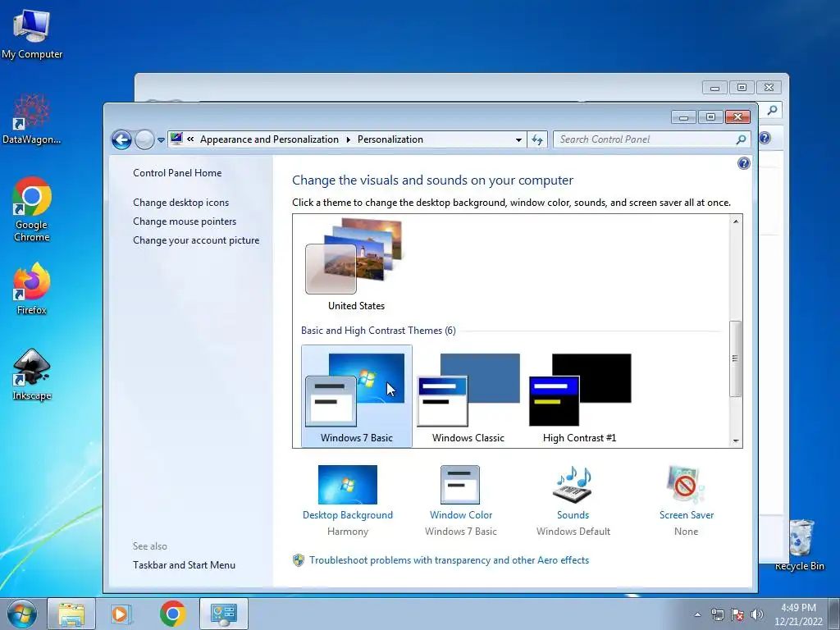Apply the High Contrast #1 theme
The image size is (840, 630).
[x=580, y=396]
